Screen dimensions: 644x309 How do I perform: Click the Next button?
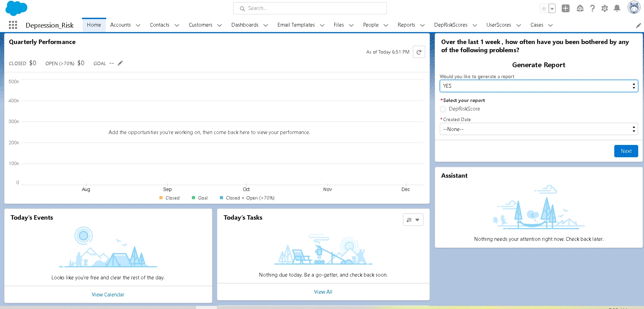626,151
